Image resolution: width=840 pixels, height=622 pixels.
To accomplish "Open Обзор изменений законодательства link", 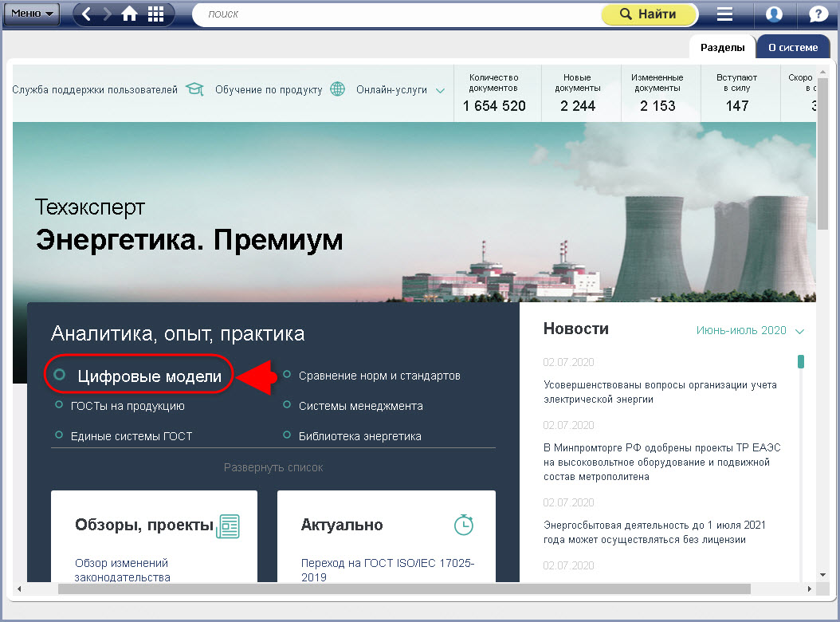I will 122,570.
